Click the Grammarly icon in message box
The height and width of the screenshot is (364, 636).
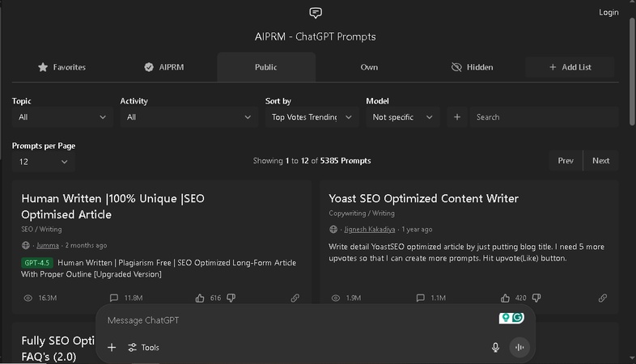(x=518, y=318)
